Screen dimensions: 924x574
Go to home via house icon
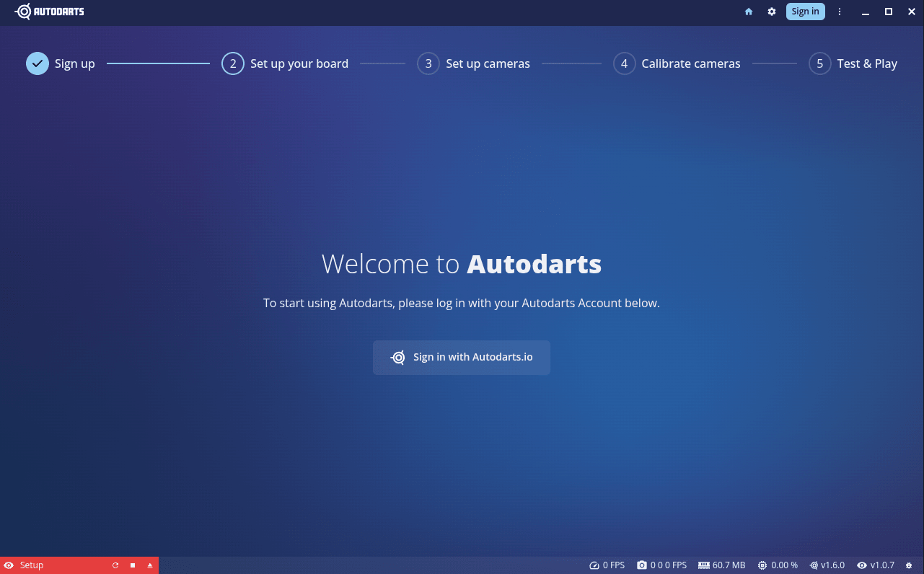point(749,12)
